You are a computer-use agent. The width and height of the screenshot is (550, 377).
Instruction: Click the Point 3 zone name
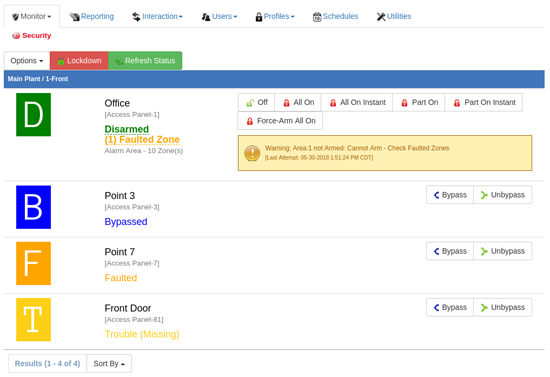(x=120, y=195)
